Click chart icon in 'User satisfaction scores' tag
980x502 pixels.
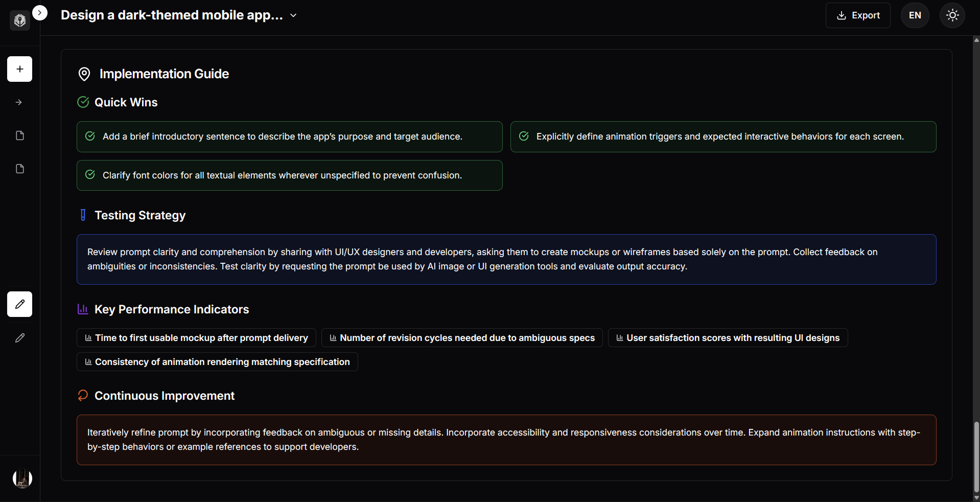coord(620,338)
